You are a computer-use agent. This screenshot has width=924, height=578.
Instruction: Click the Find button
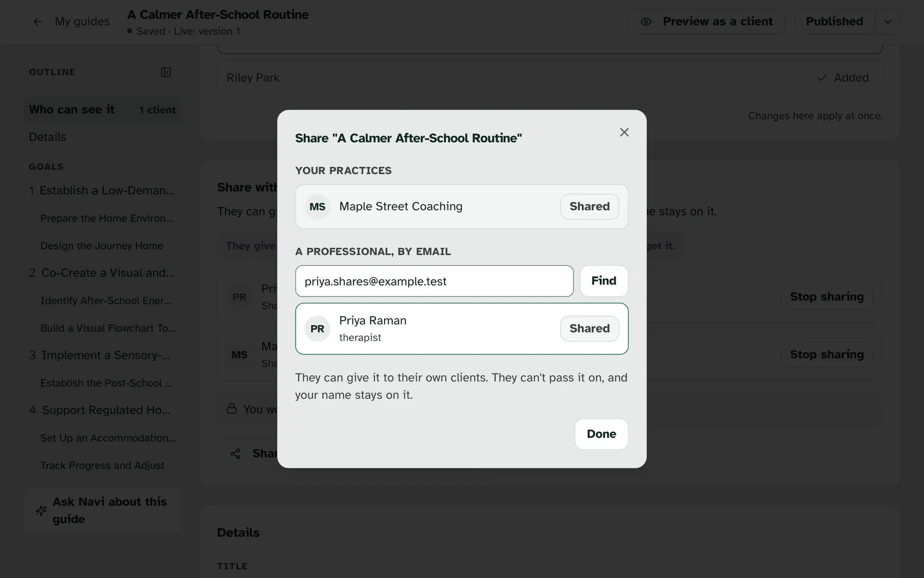[604, 281]
